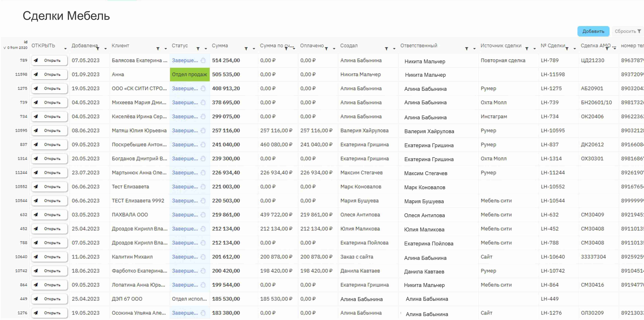Open the Сделка АМО column filter funnel
644x320 pixels.
[x=607, y=49]
